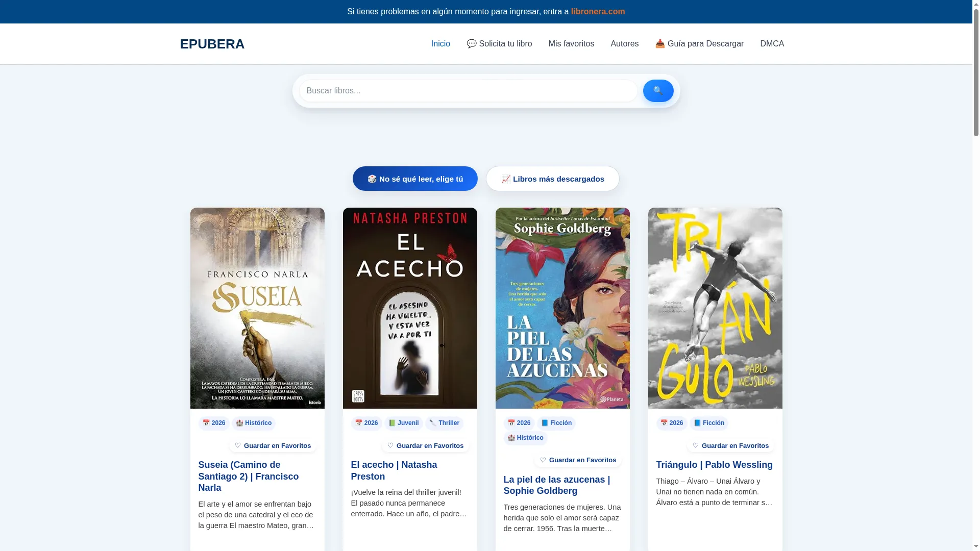Follow the libronera.com link
Image resolution: width=980 pixels, height=551 pixels.
(x=598, y=11)
